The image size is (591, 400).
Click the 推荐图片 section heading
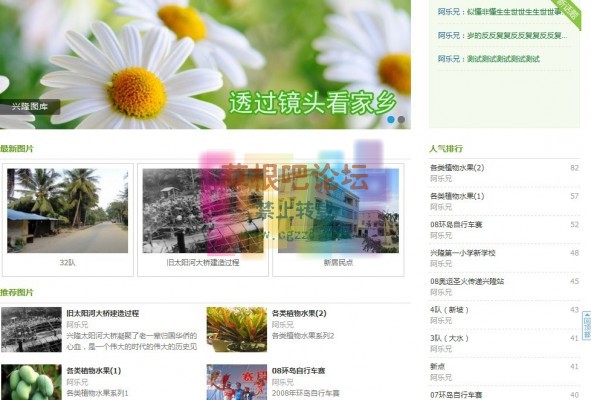click(17, 293)
